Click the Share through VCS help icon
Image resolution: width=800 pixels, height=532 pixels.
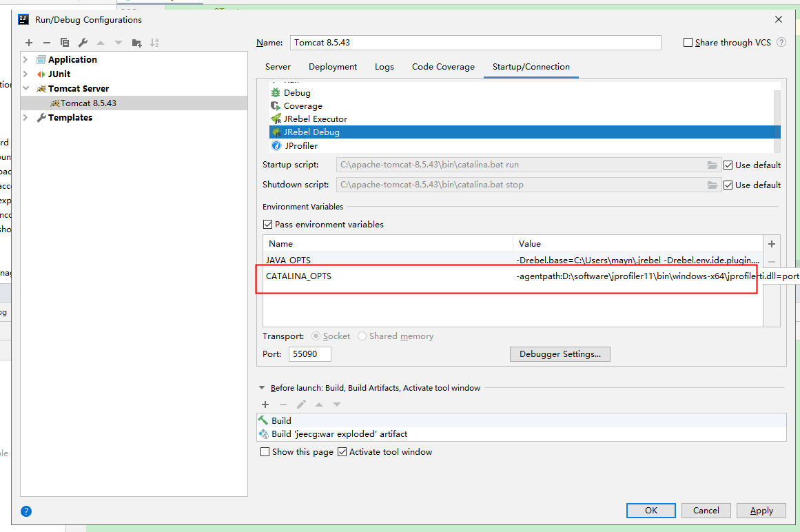coord(781,42)
